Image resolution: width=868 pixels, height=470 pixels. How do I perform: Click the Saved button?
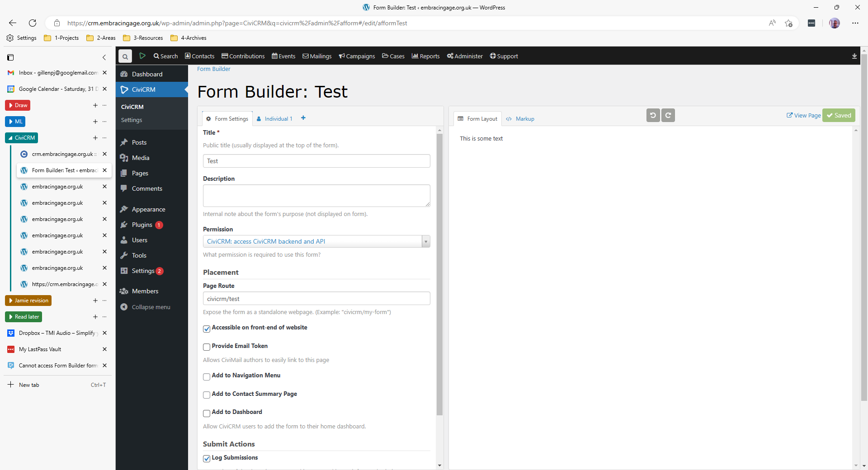click(839, 115)
